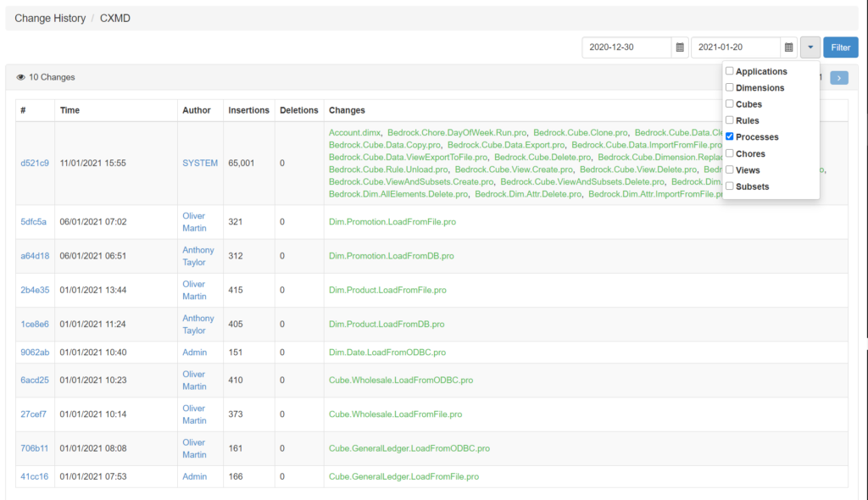Go to next page with arrow button
The width and height of the screenshot is (868, 500).
pos(838,78)
